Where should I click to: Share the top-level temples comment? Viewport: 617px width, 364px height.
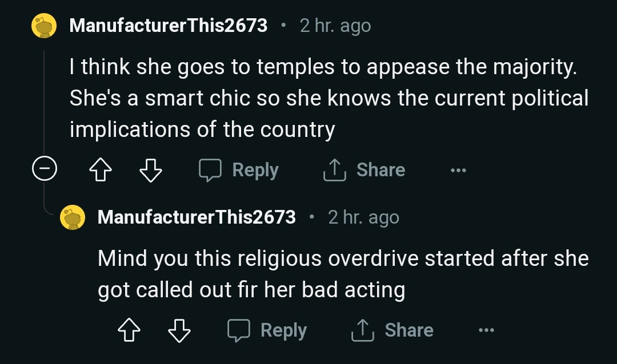[x=364, y=170]
